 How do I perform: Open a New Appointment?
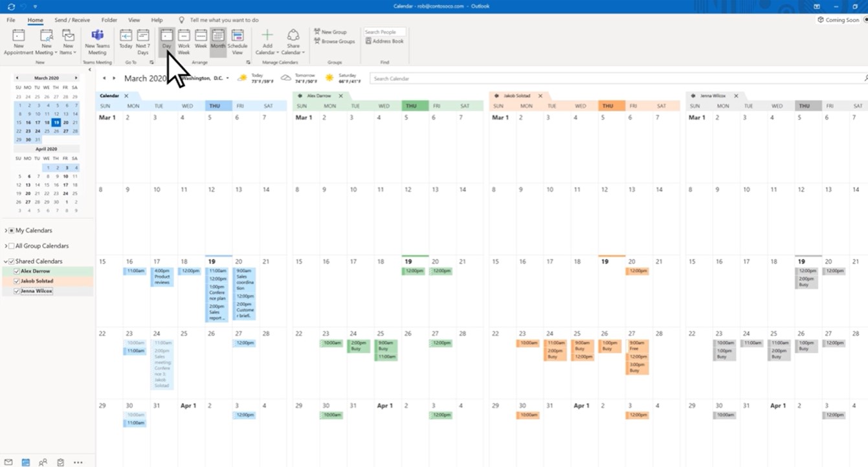[x=18, y=40]
